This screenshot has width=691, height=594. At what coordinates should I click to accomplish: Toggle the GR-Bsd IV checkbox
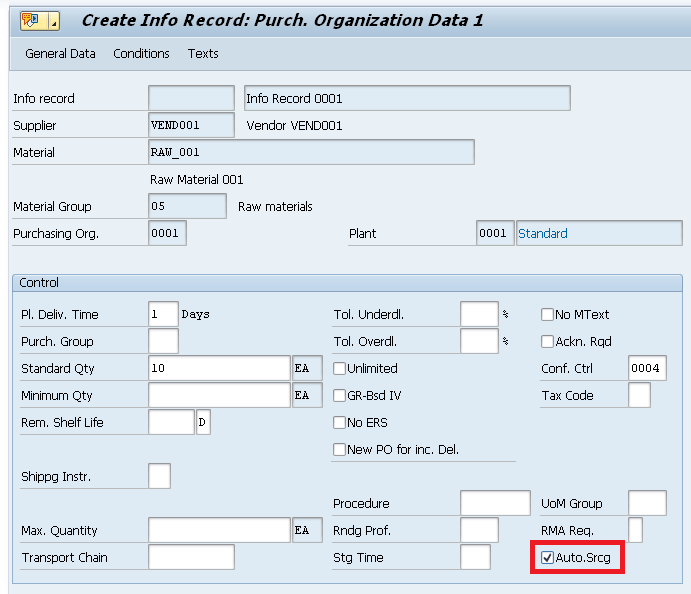[339, 395]
